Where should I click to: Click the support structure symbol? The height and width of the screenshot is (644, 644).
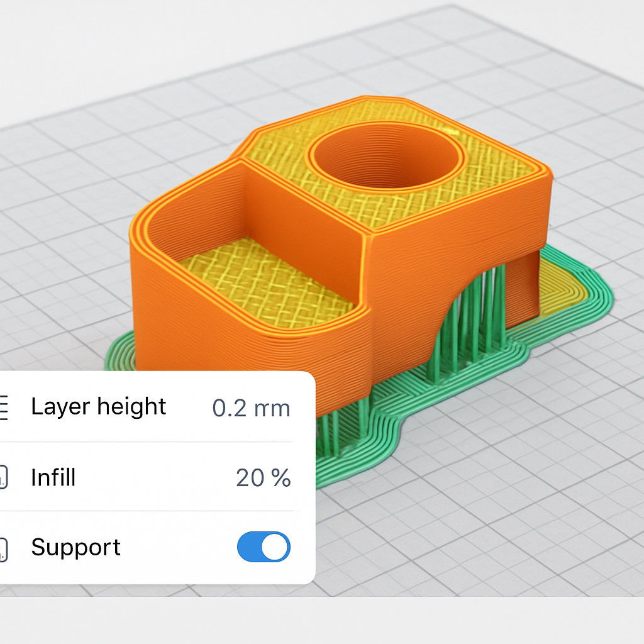5,546
